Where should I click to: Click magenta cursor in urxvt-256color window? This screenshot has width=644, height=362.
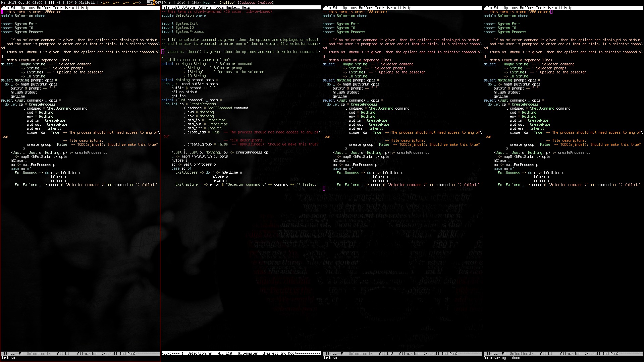click(2, 12)
